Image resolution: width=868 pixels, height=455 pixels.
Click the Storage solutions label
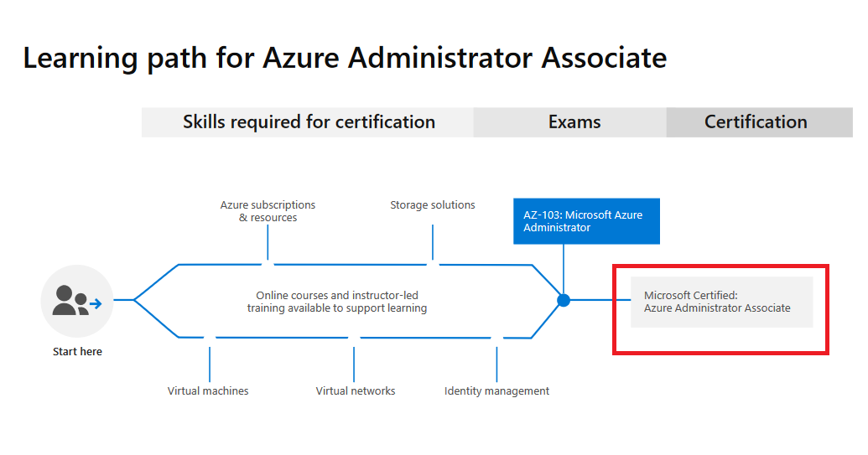[x=433, y=205]
